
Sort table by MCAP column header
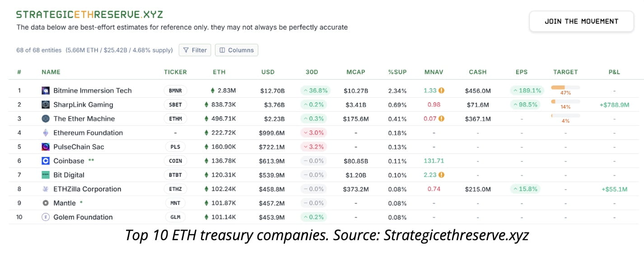(355, 72)
